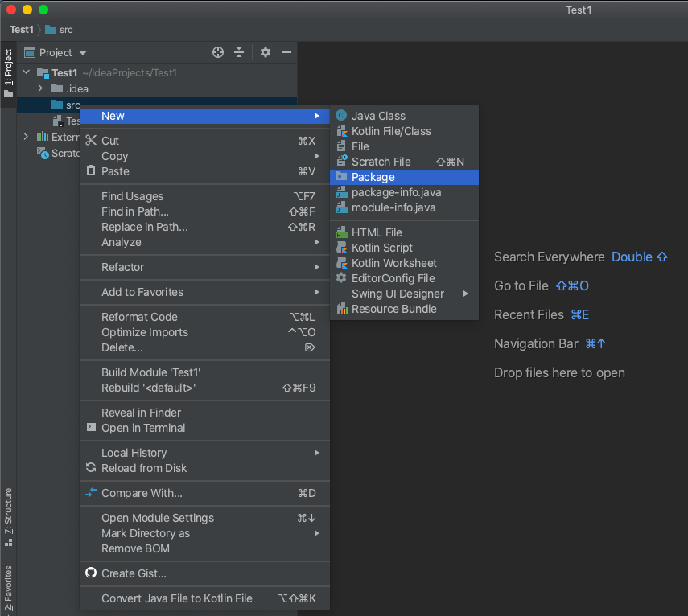Open the Project panel gear settings

[265, 52]
